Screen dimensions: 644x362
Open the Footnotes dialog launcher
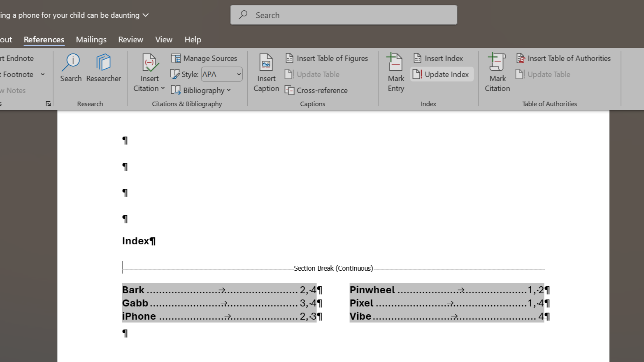point(48,104)
